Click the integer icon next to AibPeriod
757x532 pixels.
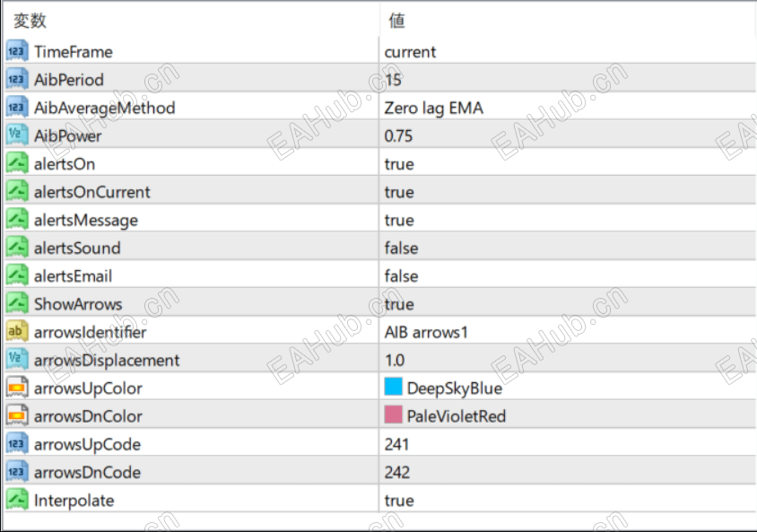[x=17, y=80]
